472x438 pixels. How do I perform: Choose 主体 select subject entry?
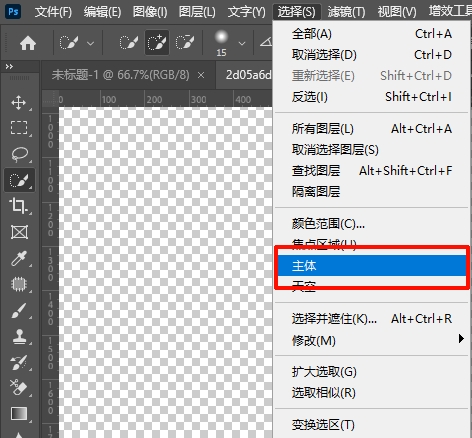372,266
